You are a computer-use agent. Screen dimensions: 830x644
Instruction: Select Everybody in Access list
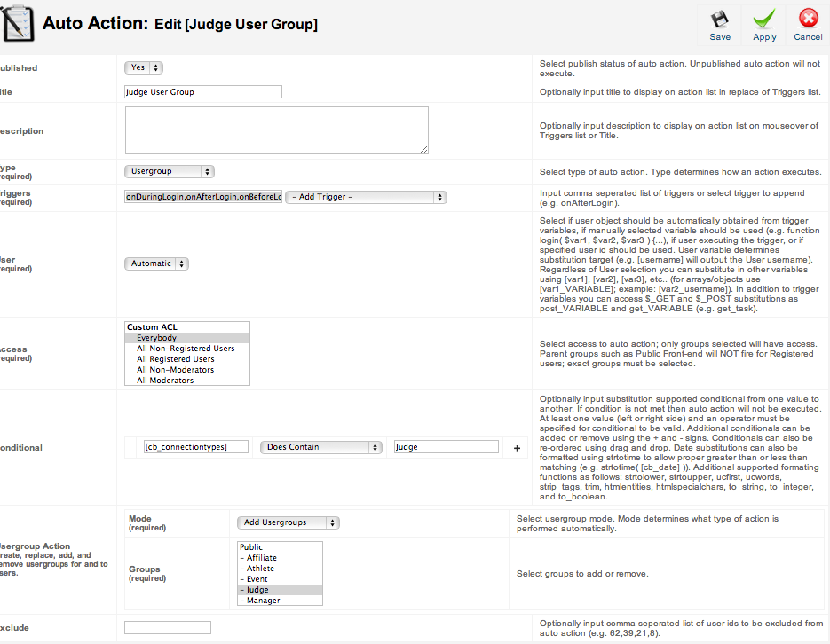187,338
